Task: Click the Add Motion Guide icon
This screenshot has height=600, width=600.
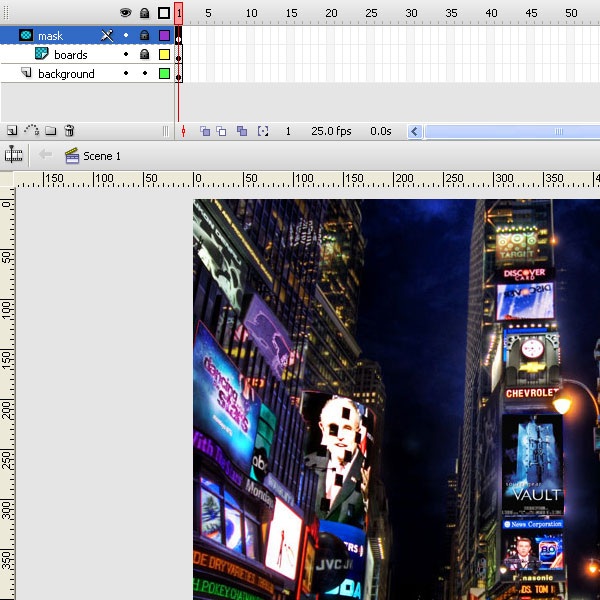Action: [x=31, y=130]
